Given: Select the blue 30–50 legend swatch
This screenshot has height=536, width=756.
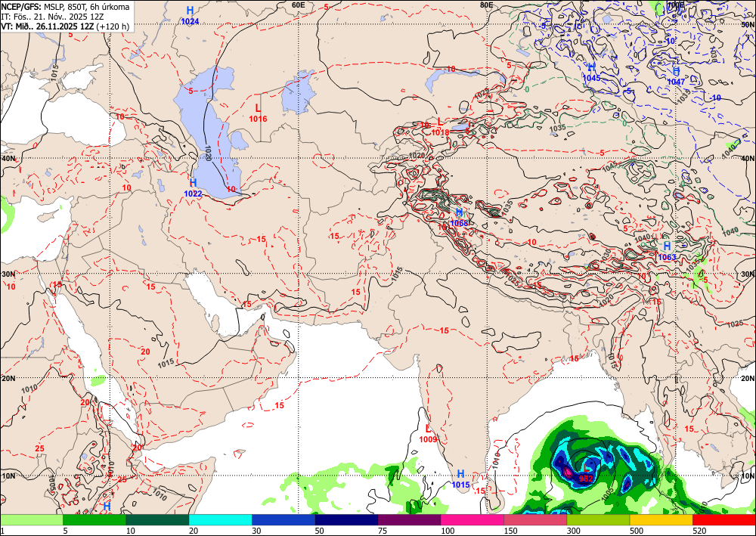Looking at the screenshot, I should coord(283,520).
